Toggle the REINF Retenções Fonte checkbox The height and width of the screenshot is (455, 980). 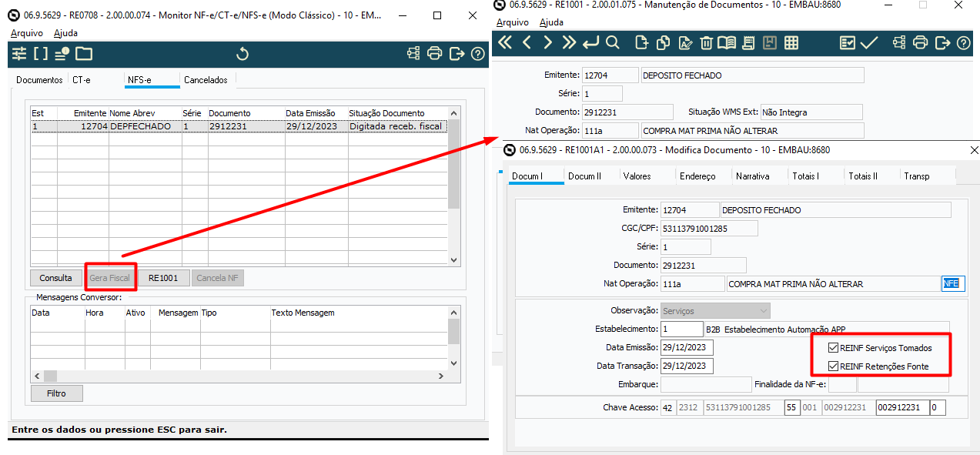tap(833, 366)
